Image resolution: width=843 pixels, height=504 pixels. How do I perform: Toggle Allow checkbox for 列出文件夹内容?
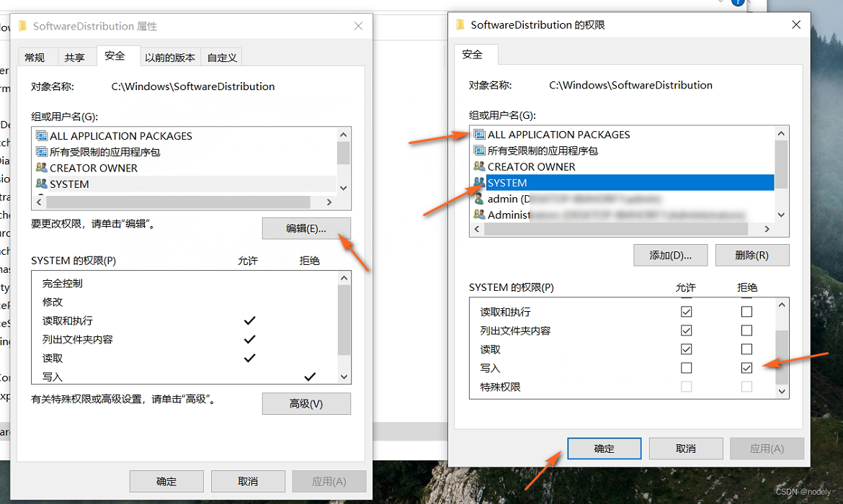pyautogui.click(x=686, y=330)
